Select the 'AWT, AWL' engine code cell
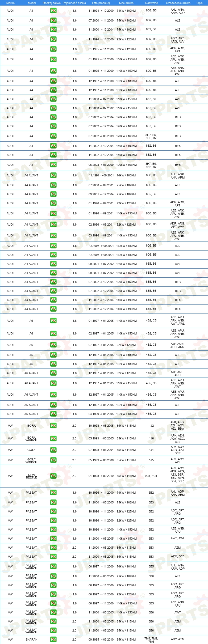 (x=178, y=539)
